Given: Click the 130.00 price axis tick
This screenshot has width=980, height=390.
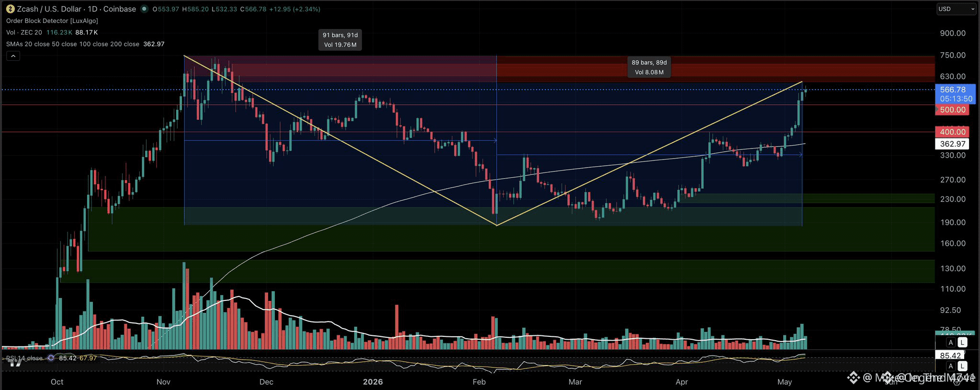Looking at the screenshot, I should click(953, 268).
